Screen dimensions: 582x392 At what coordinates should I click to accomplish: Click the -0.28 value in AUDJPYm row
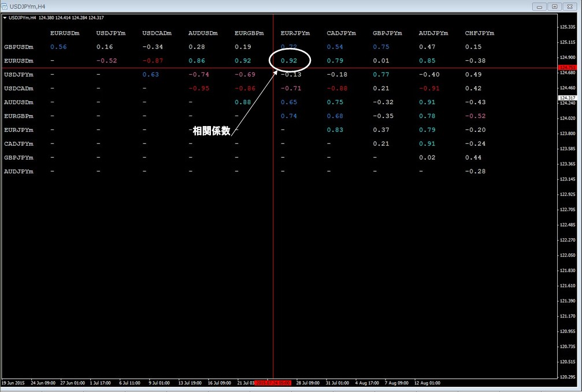coord(475,172)
